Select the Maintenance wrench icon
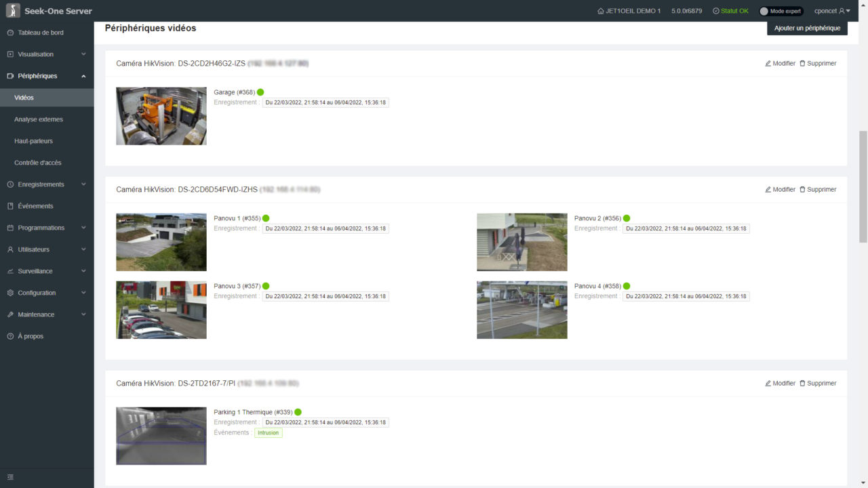The image size is (868, 488). 9,314
